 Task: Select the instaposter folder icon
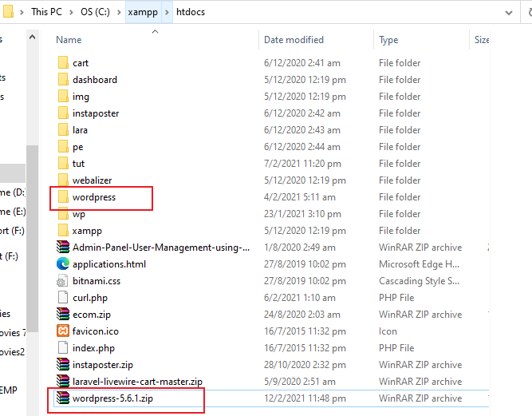(x=63, y=113)
